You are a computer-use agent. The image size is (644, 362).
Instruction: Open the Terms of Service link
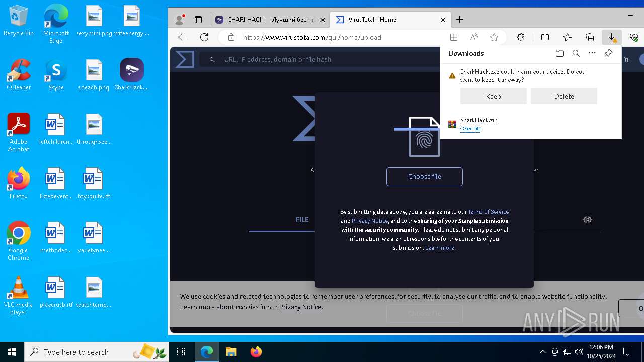click(x=488, y=212)
